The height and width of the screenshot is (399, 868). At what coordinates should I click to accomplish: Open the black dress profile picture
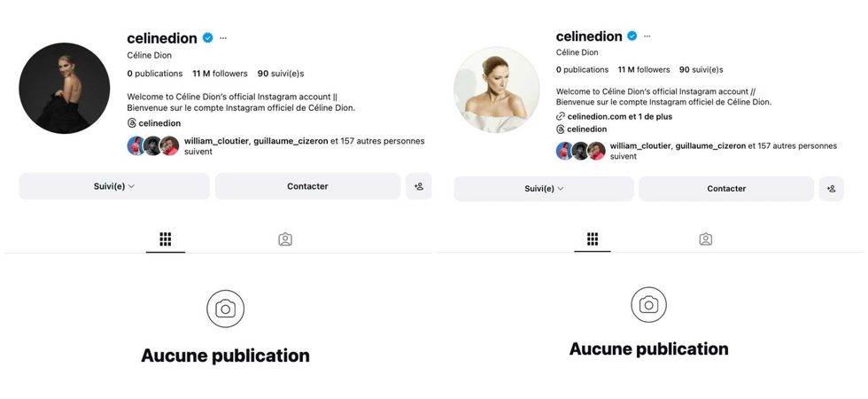[x=65, y=88]
